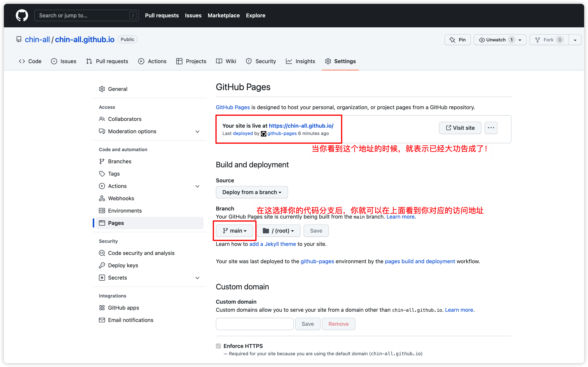Click the custom domain Save button
588x367 pixels.
(307, 324)
